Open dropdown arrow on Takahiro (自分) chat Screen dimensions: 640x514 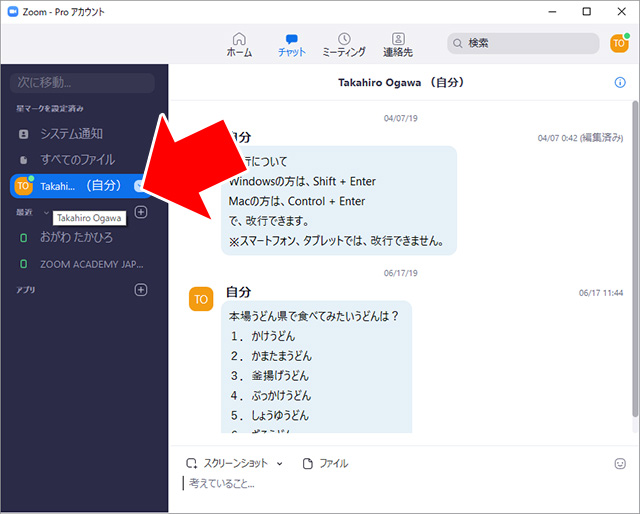coord(139,185)
